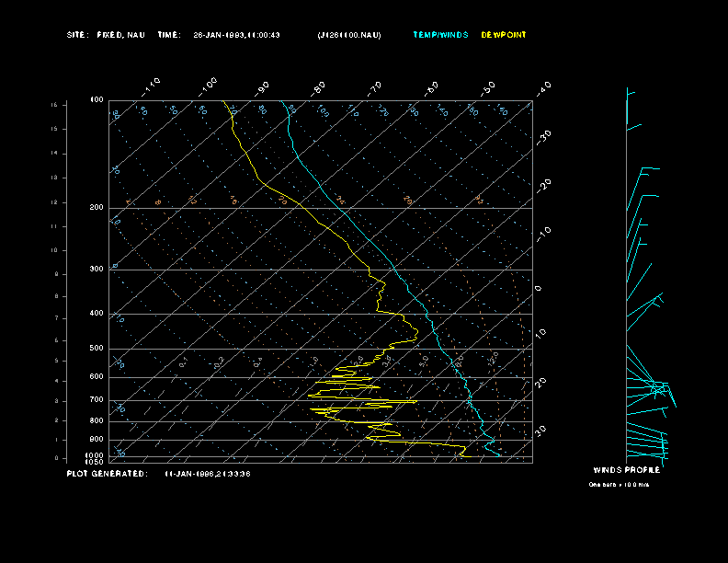Click the -110 temperature axis label
This screenshot has height=563, width=728.
click(x=153, y=85)
